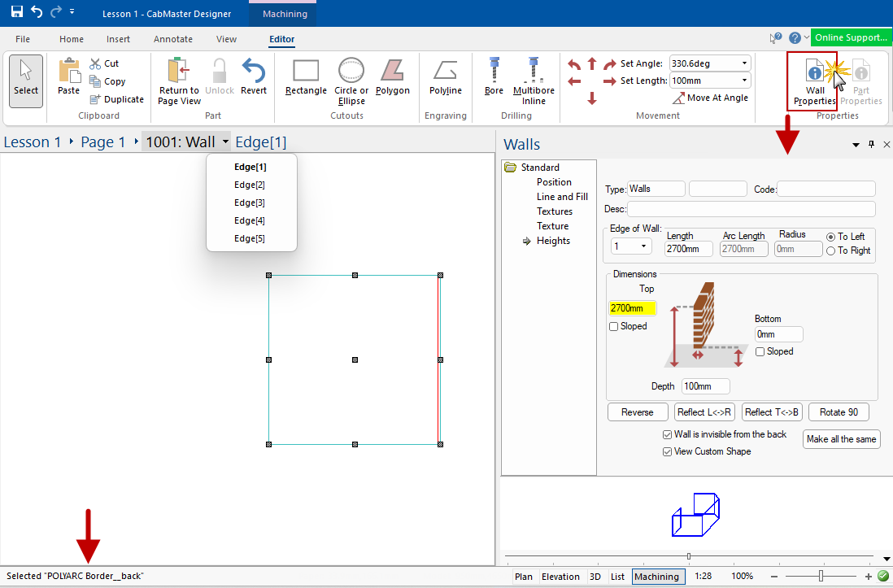Open the Set Angle dropdown
This screenshot has height=588, width=893.
[744, 63]
